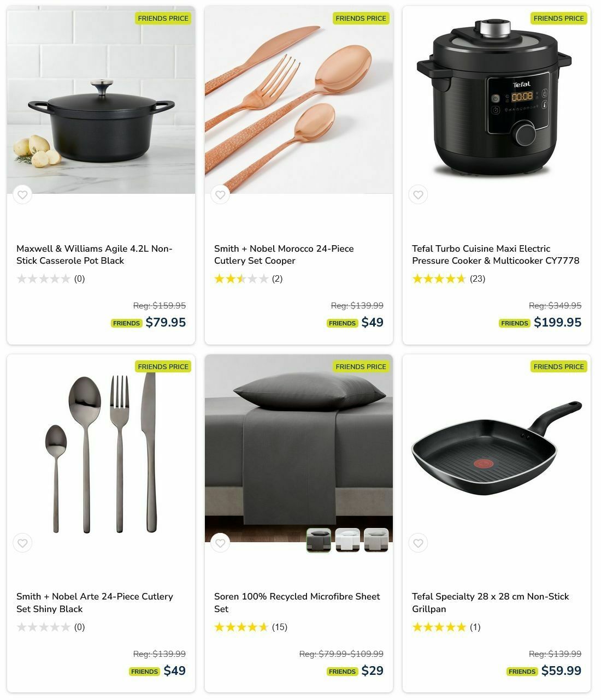Save Arte Shiny Black Cutlery Set to wishlist
This screenshot has width=601, height=700.
point(22,543)
